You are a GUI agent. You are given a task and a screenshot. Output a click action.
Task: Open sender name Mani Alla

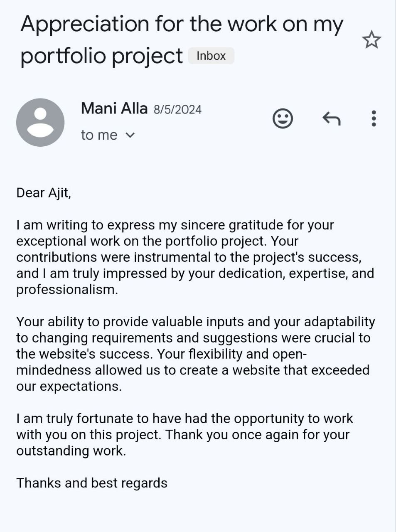tap(114, 108)
